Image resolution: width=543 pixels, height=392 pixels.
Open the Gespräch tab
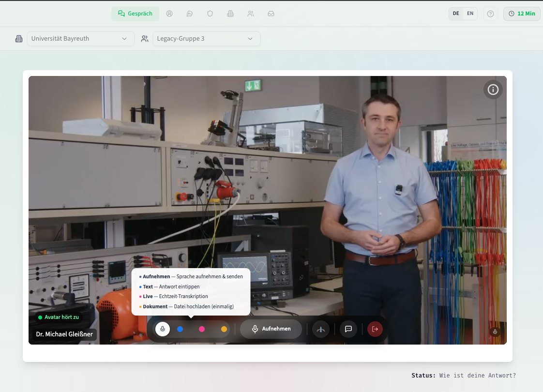pyautogui.click(x=135, y=14)
